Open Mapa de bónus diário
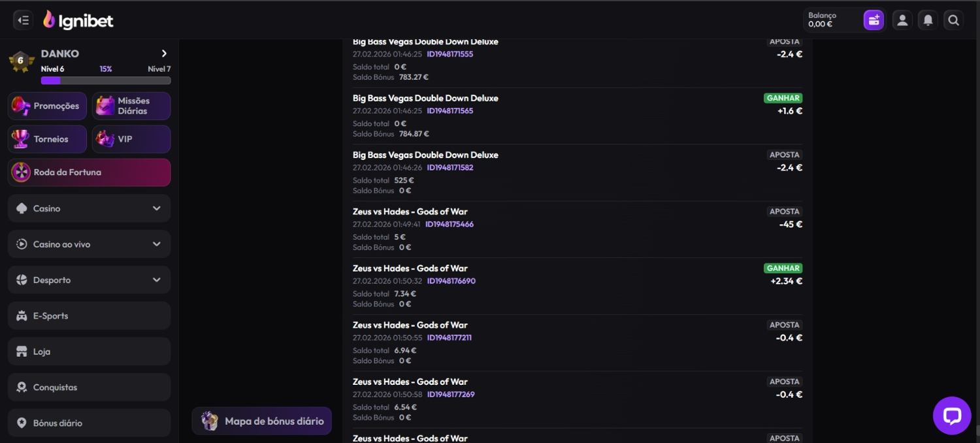 [262, 421]
